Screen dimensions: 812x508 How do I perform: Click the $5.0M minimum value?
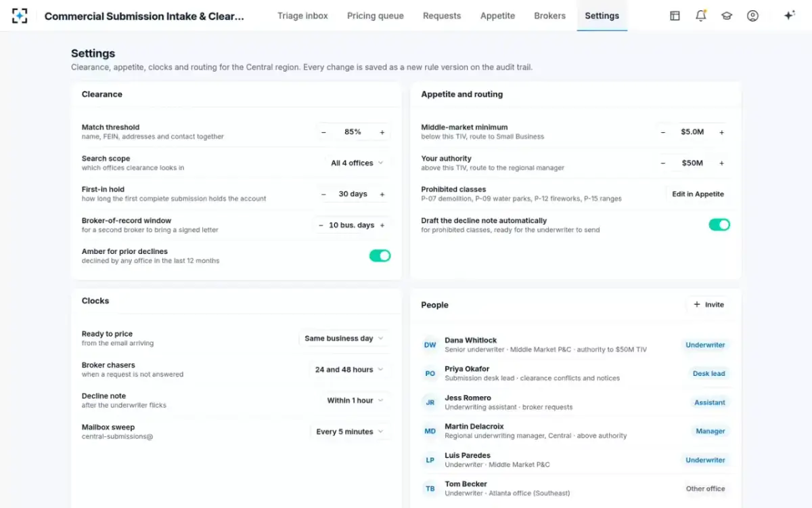tap(692, 132)
